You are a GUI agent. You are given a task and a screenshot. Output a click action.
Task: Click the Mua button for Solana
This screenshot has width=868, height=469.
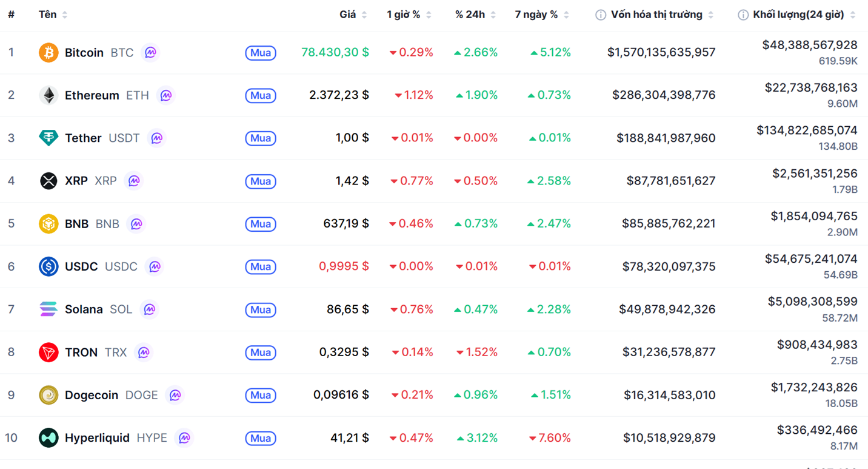261,309
